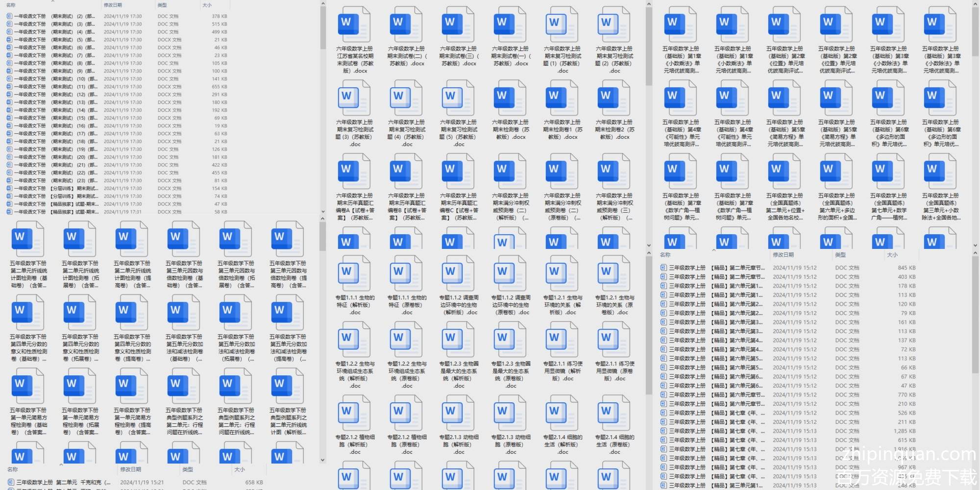Open the 江苏省某名校期末测试卷 Word file
Image resolution: width=980 pixels, height=490 pixels.
pyautogui.click(x=354, y=25)
